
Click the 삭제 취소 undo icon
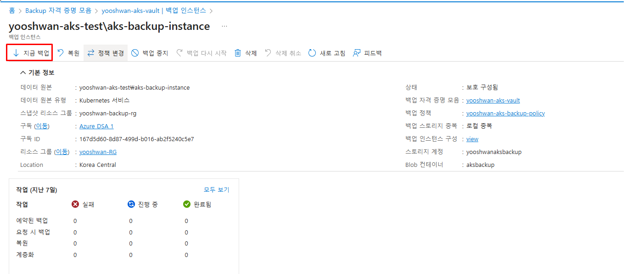tap(268, 53)
